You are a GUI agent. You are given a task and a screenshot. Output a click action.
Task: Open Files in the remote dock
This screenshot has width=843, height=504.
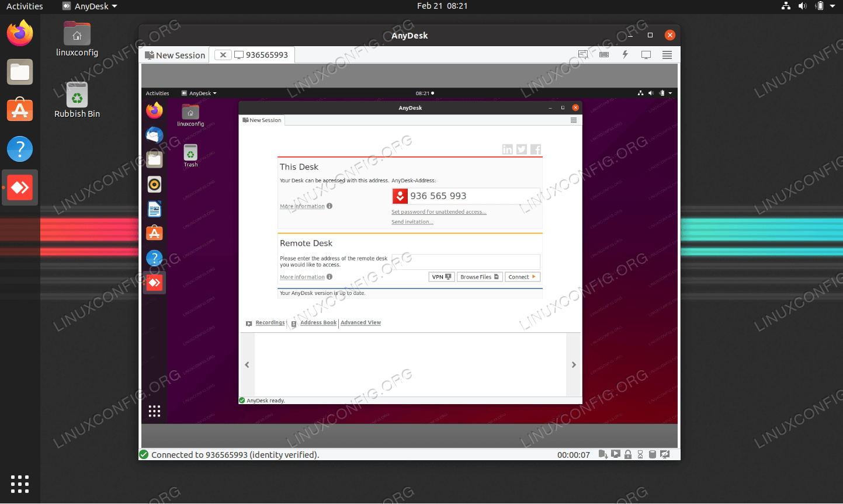(154, 159)
